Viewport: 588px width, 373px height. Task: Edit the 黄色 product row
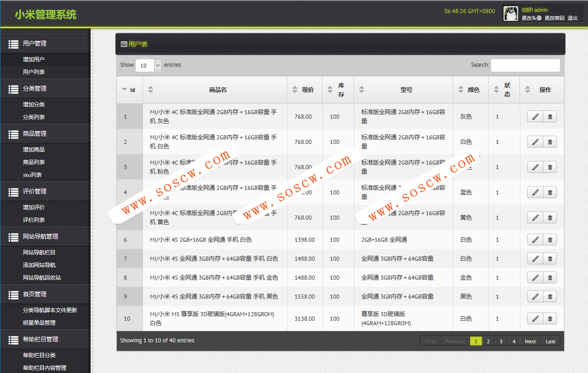pyautogui.click(x=535, y=218)
